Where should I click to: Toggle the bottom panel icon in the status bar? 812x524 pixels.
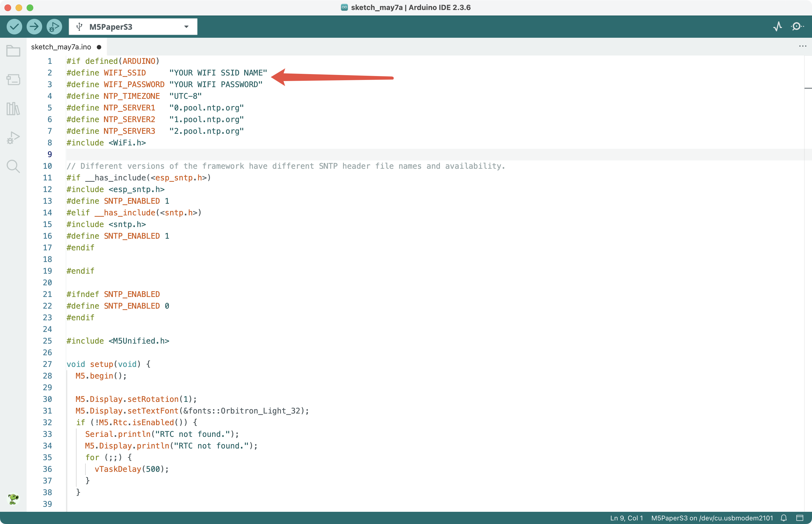coord(800,518)
